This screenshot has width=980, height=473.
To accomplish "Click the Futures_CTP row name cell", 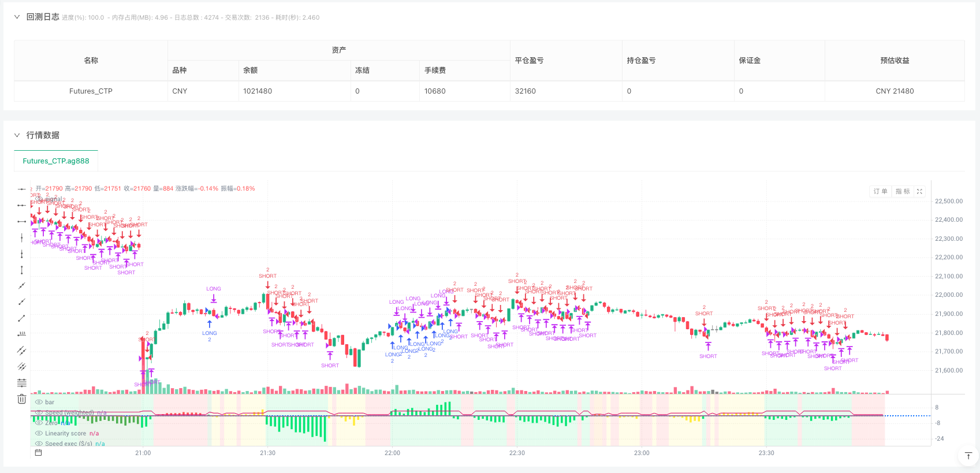I will (91, 91).
